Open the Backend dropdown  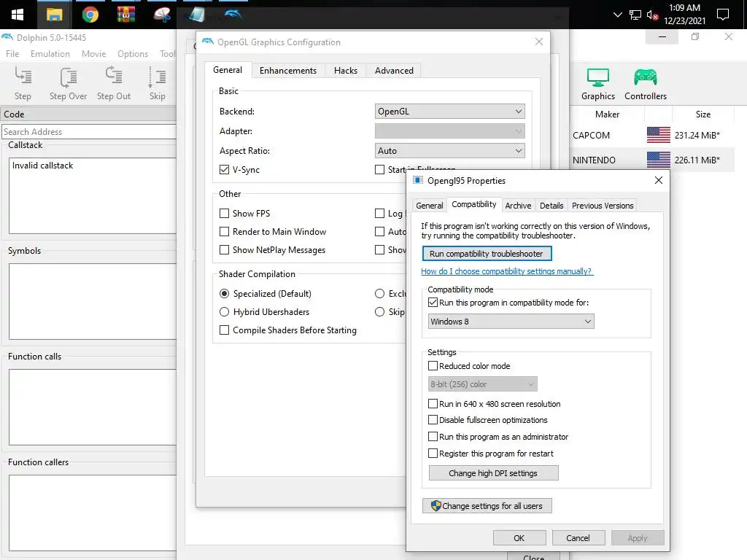tap(449, 112)
